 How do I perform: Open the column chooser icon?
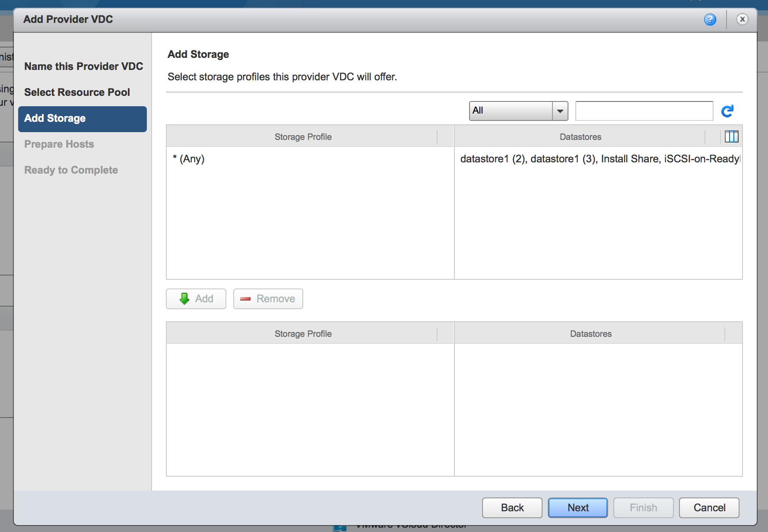tap(731, 137)
